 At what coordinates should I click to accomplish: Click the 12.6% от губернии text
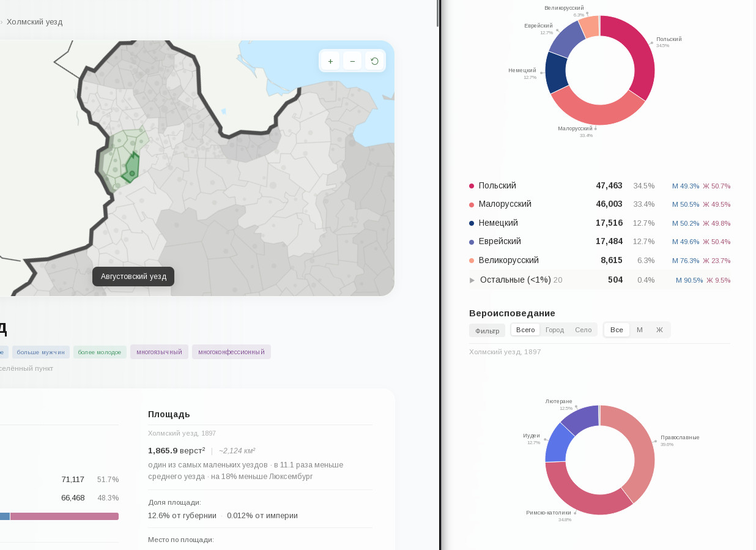click(182, 515)
